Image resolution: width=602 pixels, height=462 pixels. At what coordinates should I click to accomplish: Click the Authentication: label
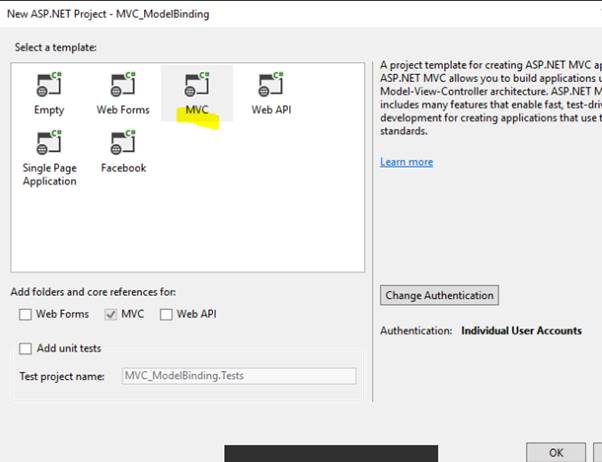tap(416, 331)
